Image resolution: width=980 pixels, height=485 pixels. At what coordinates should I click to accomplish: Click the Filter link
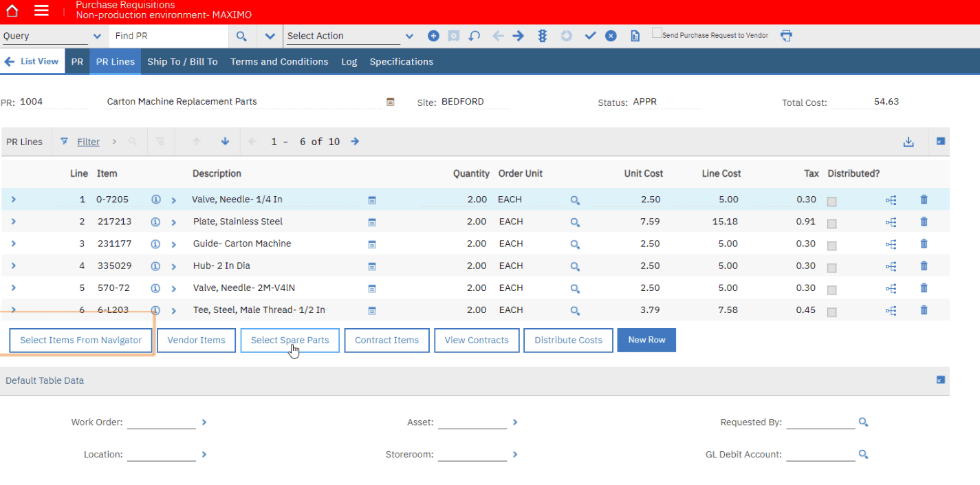[88, 142]
